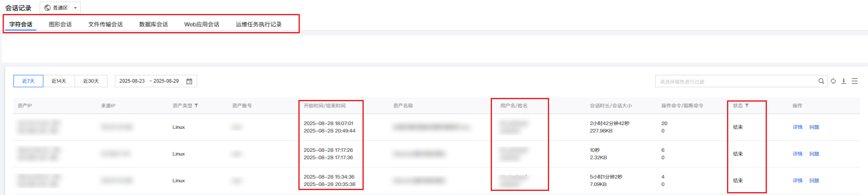
Task: Refresh the session list
Action: click(833, 81)
